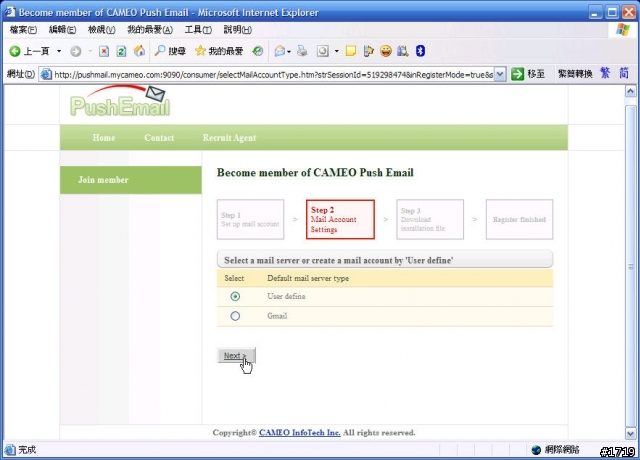640x460 pixels.
Task: Select the User define radio button
Action: pyautogui.click(x=235, y=296)
